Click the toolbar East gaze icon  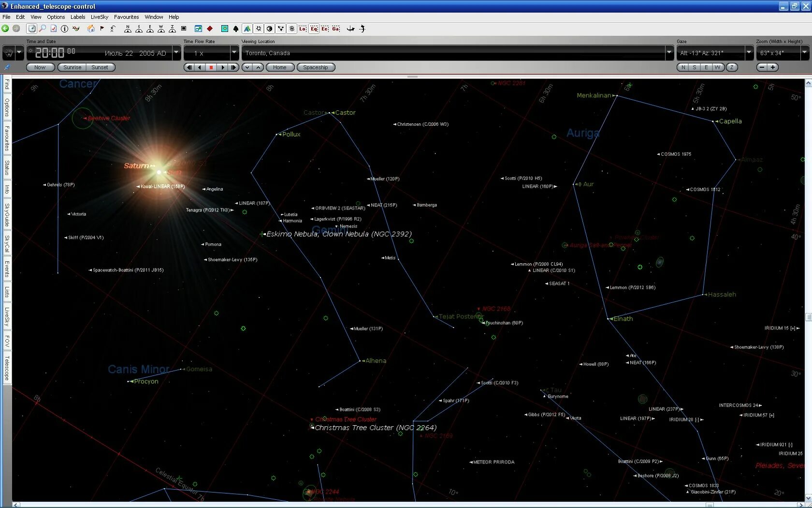pyautogui.click(x=150, y=29)
